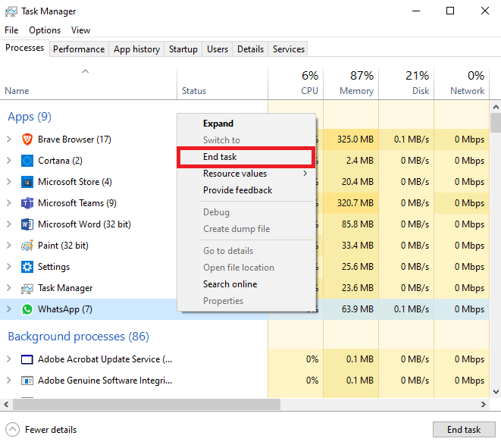Click the Apps (9) group heading

click(x=30, y=117)
